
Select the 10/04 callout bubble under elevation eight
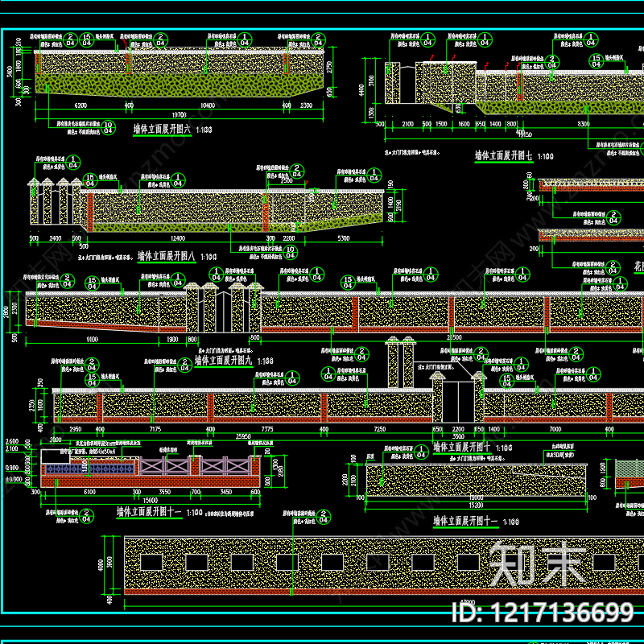tap(290, 252)
